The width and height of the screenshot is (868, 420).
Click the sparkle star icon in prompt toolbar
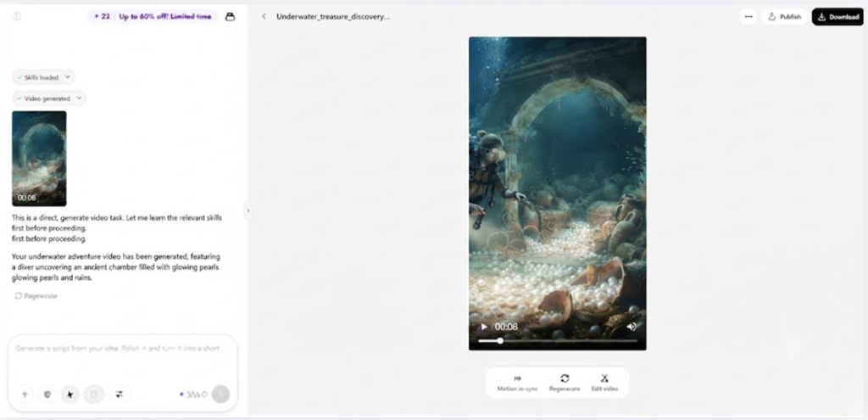[70, 395]
